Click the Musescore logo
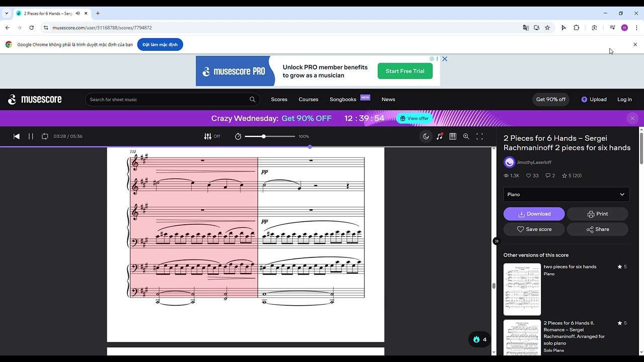This screenshot has width=644, height=362. [35, 100]
